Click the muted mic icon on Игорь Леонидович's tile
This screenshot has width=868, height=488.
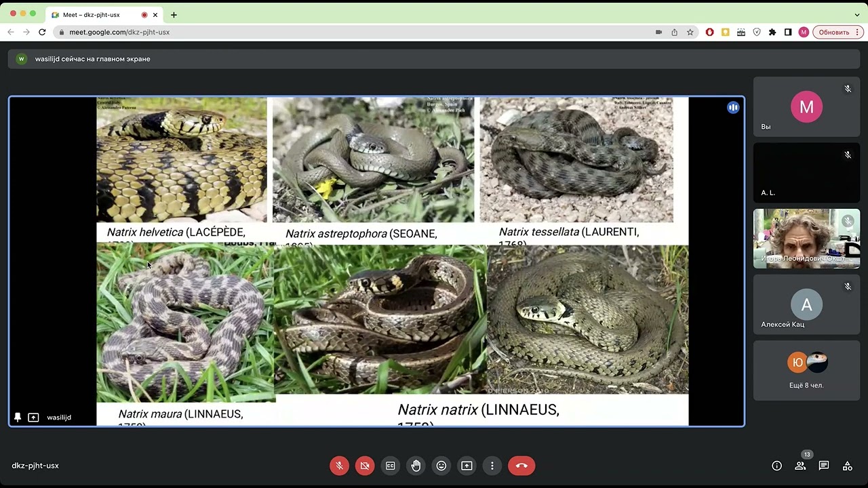848,221
